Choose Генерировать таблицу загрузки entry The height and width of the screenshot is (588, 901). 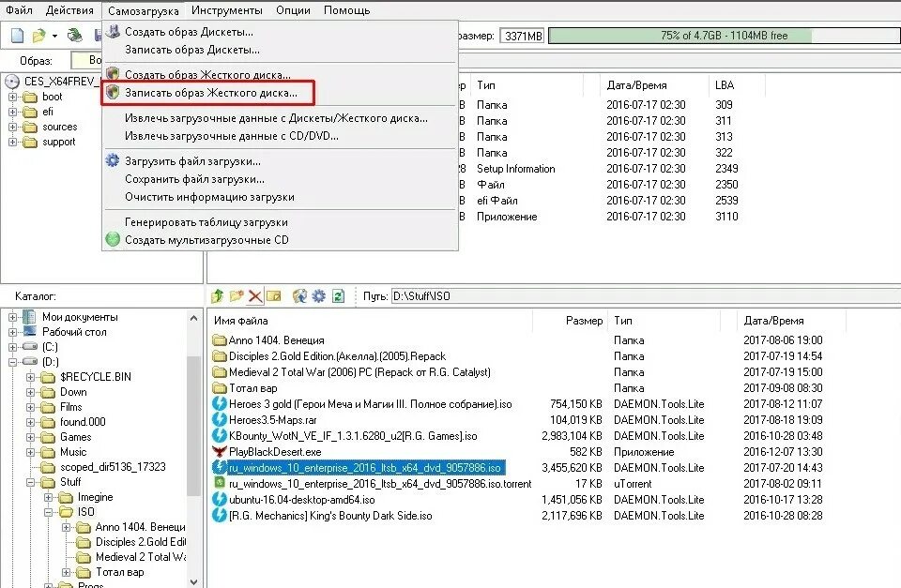[x=280, y=222]
